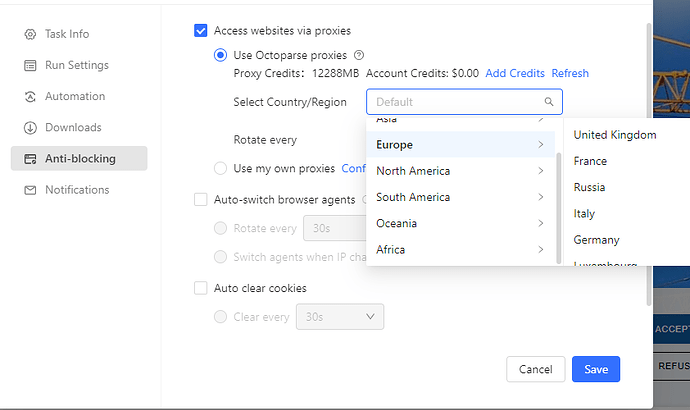Click the Run Settings list icon
The width and height of the screenshot is (690, 410).
pyautogui.click(x=30, y=66)
